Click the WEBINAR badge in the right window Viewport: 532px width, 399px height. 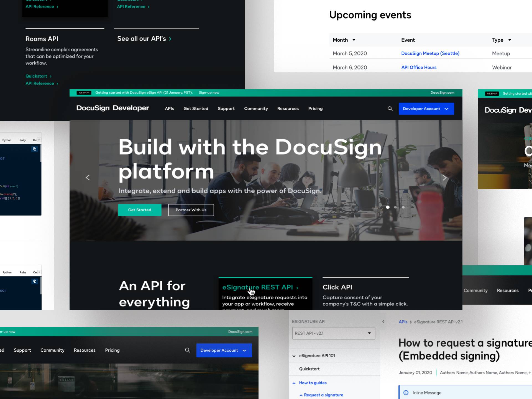[492, 94]
